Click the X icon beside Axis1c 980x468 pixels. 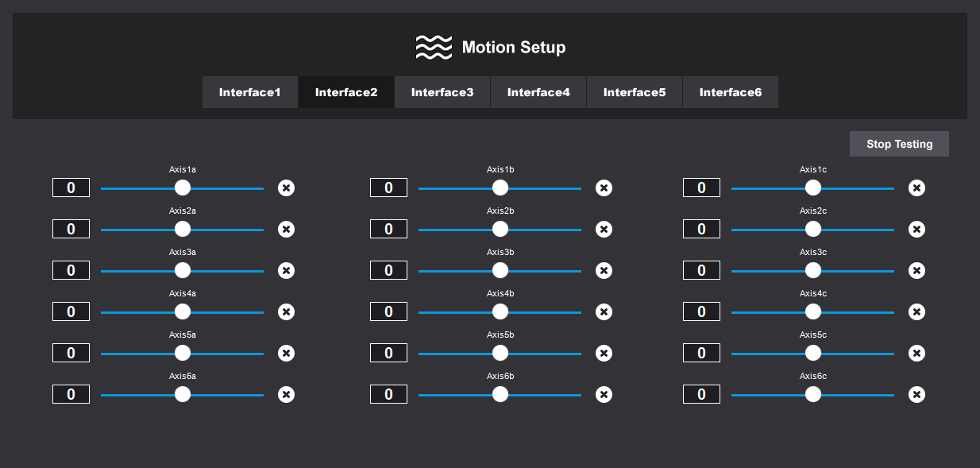tap(916, 188)
